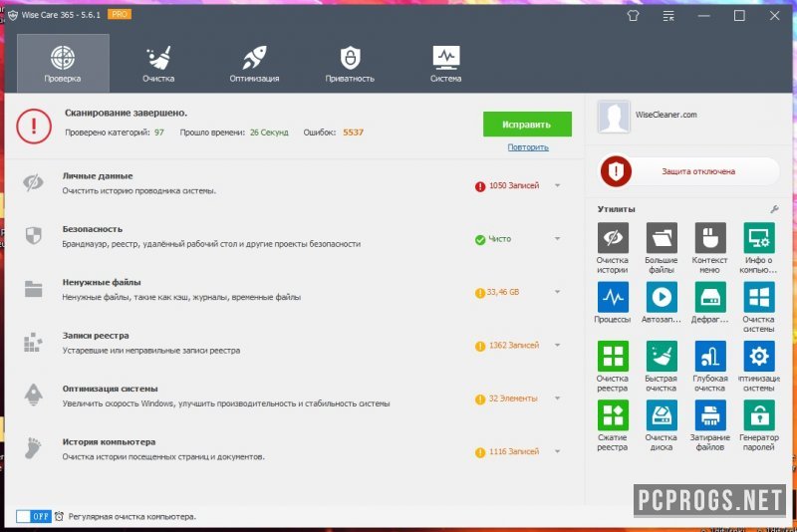Click the WiseCleaner.com label
Image resolution: width=797 pixels, height=532 pixels.
click(665, 115)
